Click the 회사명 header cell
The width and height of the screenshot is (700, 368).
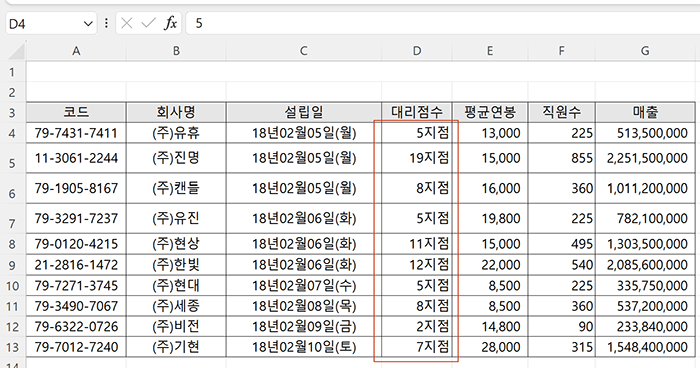[x=176, y=112]
